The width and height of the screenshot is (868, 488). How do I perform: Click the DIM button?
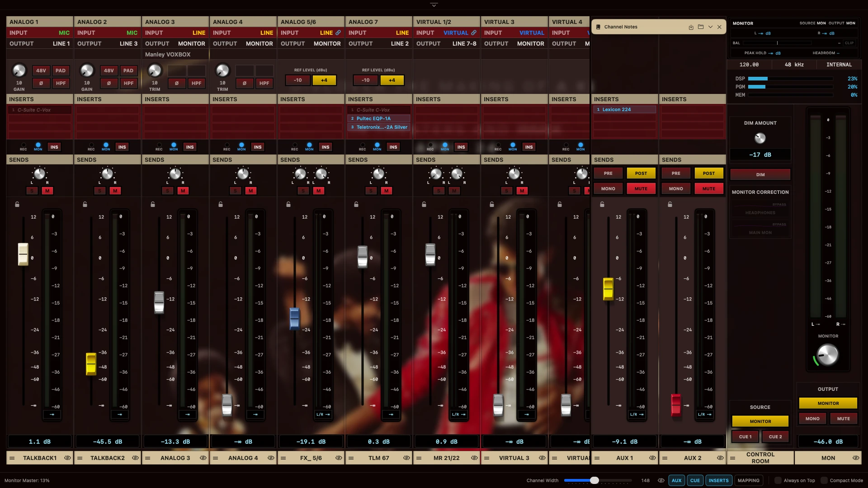(760, 174)
